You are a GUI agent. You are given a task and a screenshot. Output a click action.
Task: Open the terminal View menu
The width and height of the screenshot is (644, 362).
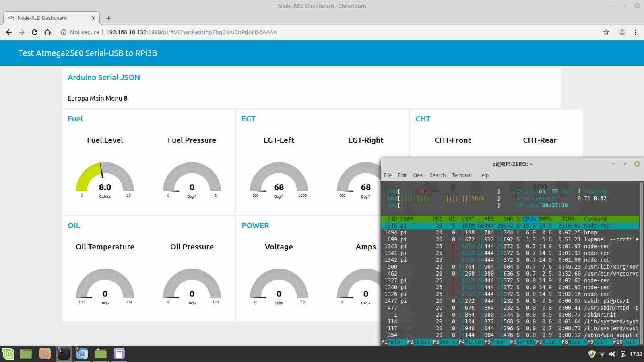point(418,175)
